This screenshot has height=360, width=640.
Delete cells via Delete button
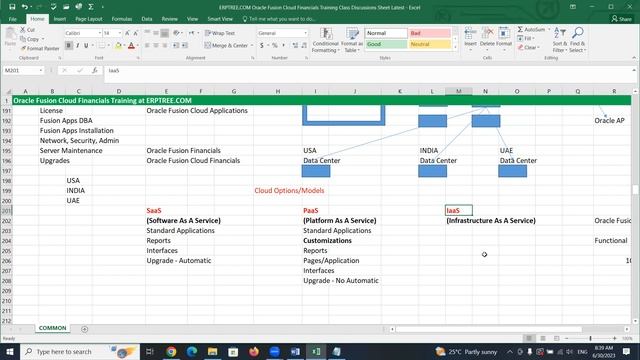tap(487, 39)
